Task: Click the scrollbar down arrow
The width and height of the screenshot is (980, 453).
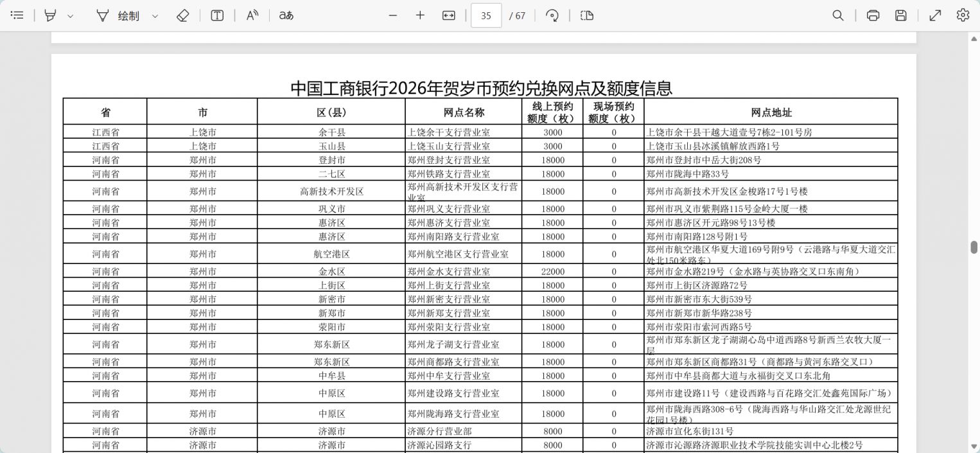Action: 974,445
